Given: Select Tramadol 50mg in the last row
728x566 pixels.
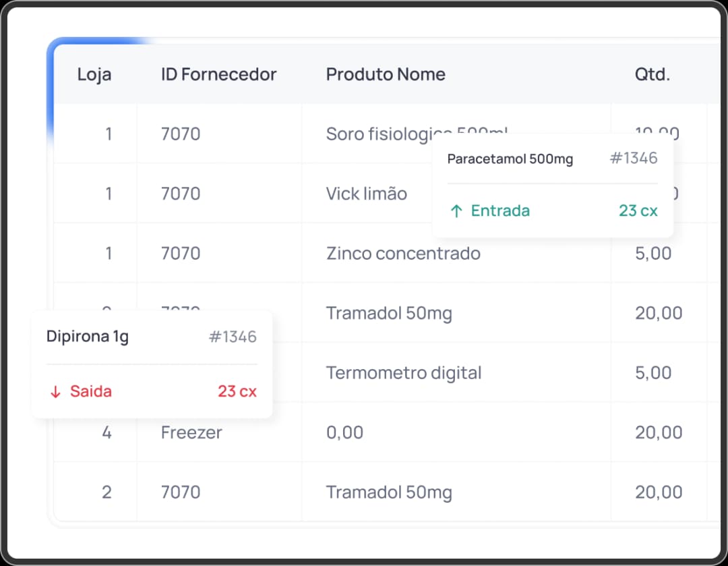Looking at the screenshot, I should (389, 492).
